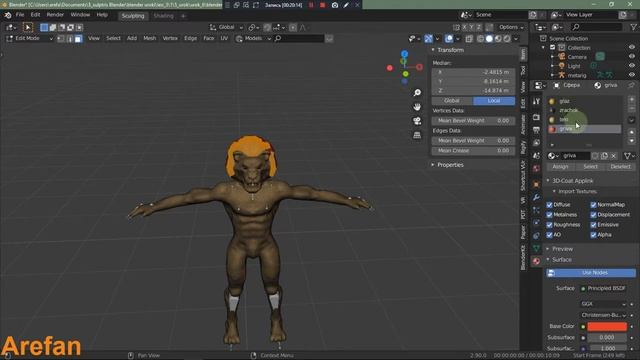Open the Christensen-Burley subsurface dropdown
Viewport: 640px width, 360px height.
tap(603, 316)
